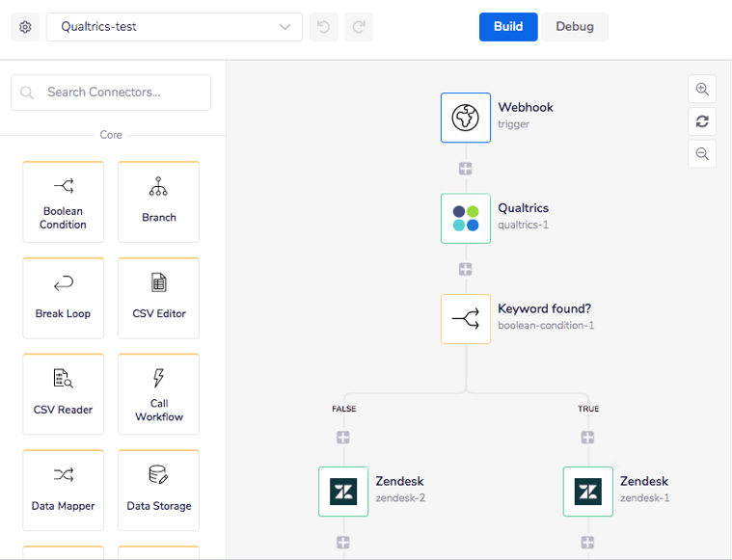Select the Break Loop connector
The width and height of the screenshot is (732, 560).
pos(63,298)
